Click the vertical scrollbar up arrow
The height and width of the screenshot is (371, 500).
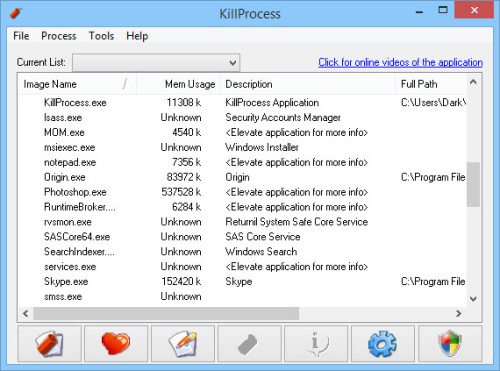coord(473,82)
